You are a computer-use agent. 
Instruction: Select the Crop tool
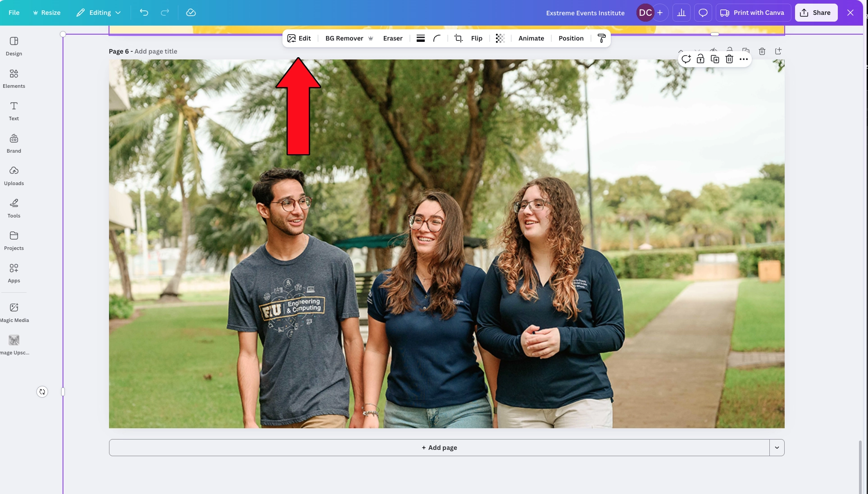point(459,38)
